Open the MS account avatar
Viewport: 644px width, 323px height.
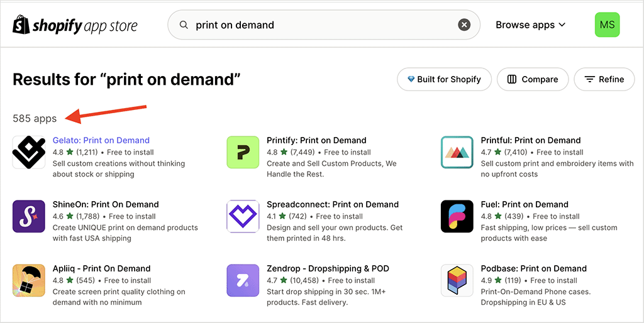(607, 25)
